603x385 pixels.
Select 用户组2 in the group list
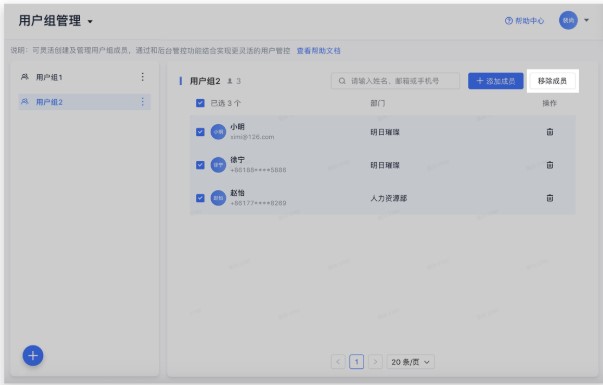pyautogui.click(x=84, y=102)
